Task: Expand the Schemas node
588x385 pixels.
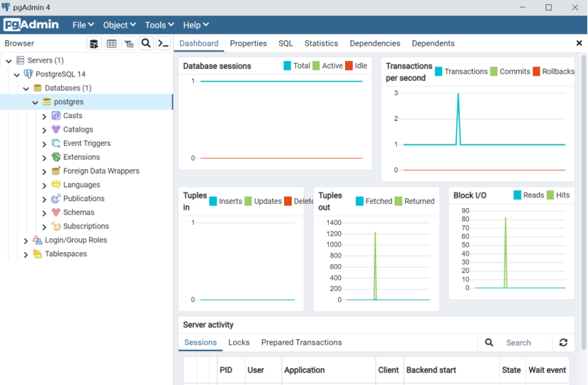Action: coord(44,214)
